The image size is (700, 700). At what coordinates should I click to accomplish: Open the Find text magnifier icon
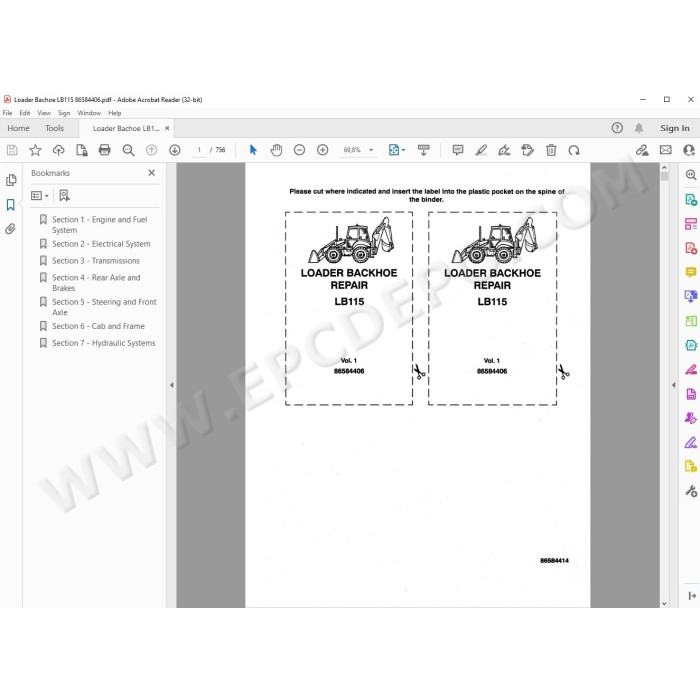[128, 150]
